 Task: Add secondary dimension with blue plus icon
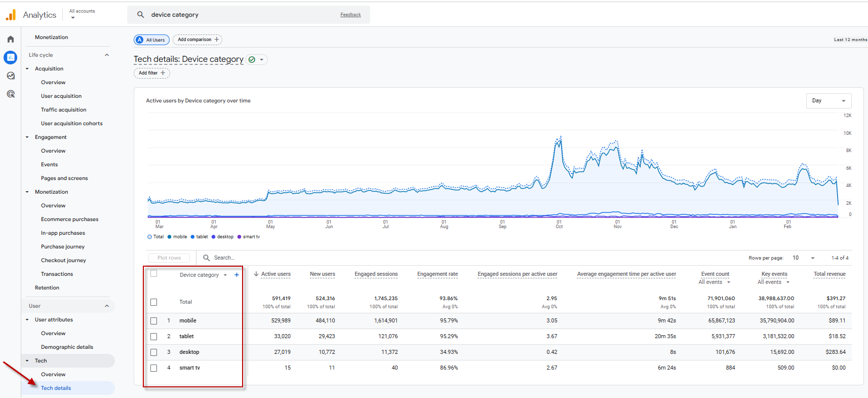(x=236, y=275)
